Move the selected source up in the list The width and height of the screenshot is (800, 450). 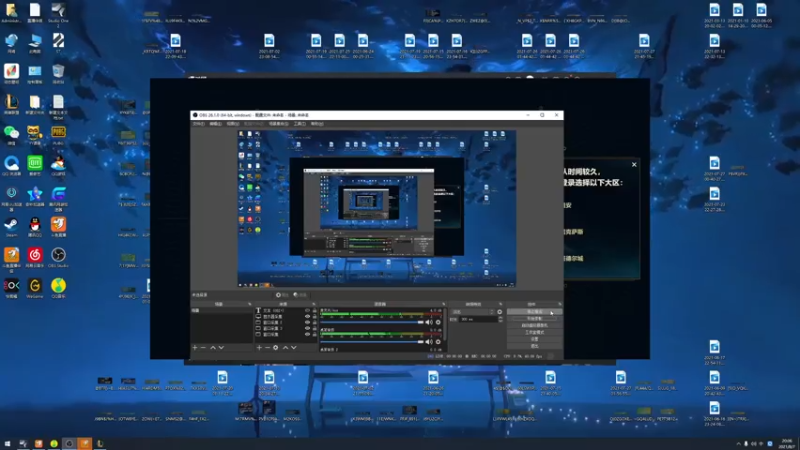click(285, 347)
